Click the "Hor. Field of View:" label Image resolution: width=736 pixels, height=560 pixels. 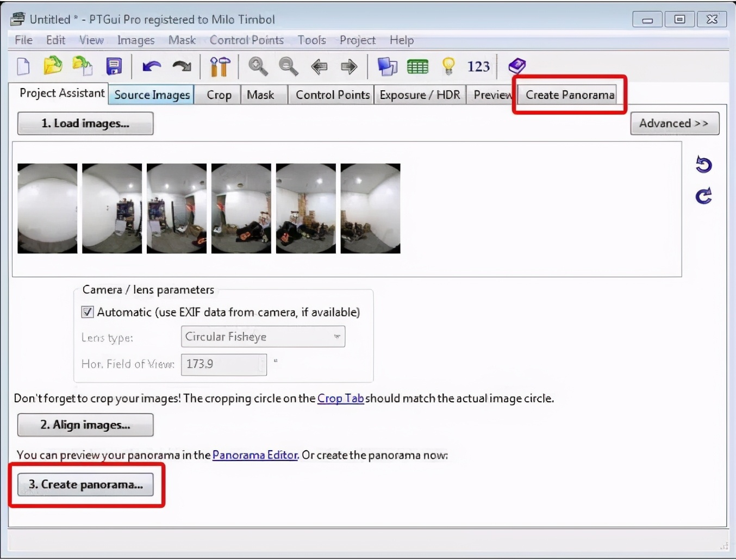[x=128, y=364]
